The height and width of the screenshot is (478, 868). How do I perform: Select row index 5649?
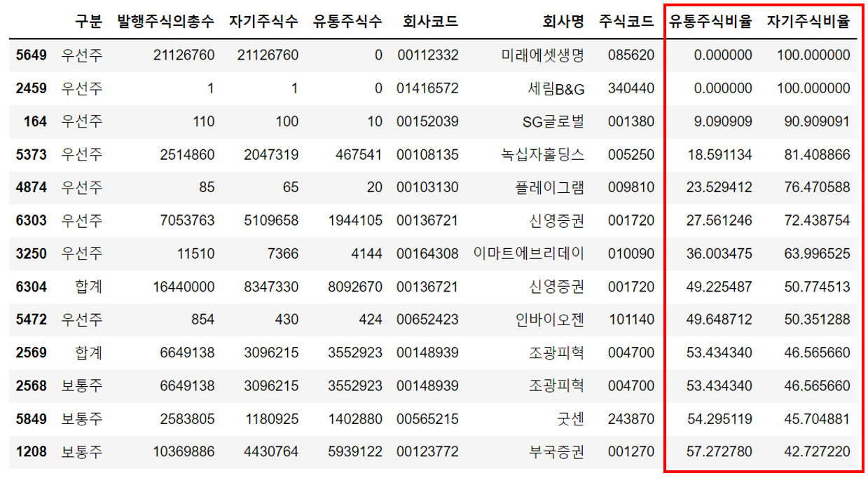click(x=32, y=55)
